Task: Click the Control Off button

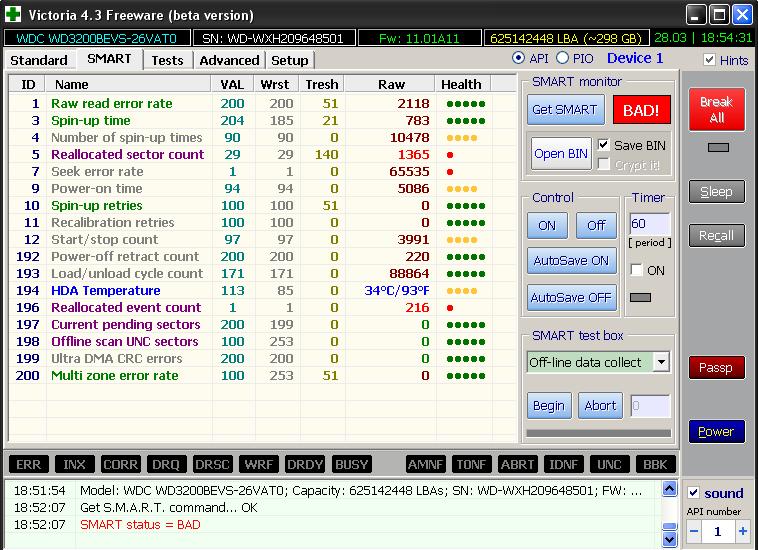Action: pos(596,225)
